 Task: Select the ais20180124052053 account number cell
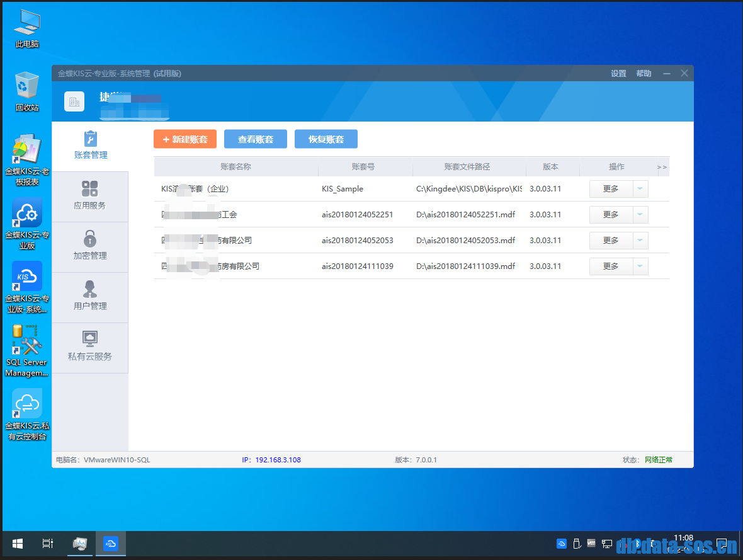pyautogui.click(x=357, y=241)
